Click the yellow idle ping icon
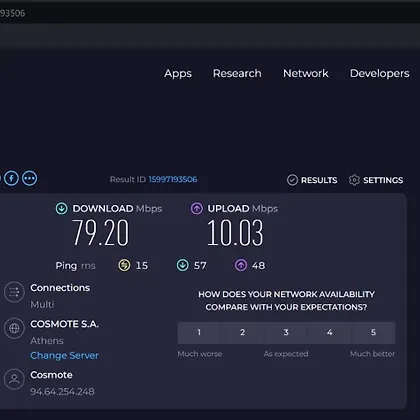The width and height of the screenshot is (420, 420). pos(124,265)
